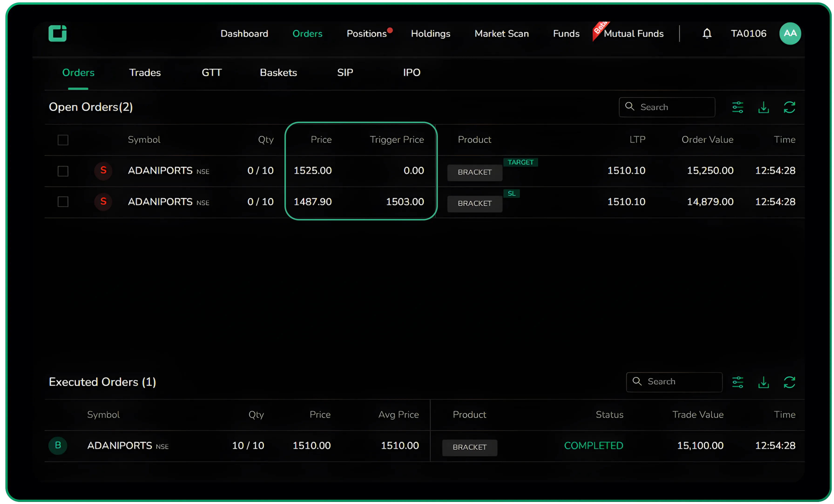Navigate to the Holdings page
Image resolution: width=834 pixels, height=504 pixels.
[x=431, y=33]
